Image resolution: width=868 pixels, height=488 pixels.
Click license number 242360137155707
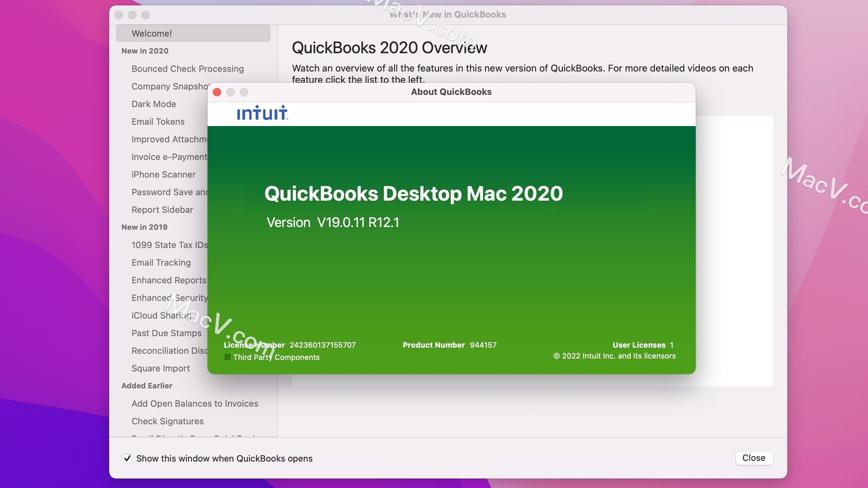(x=322, y=345)
